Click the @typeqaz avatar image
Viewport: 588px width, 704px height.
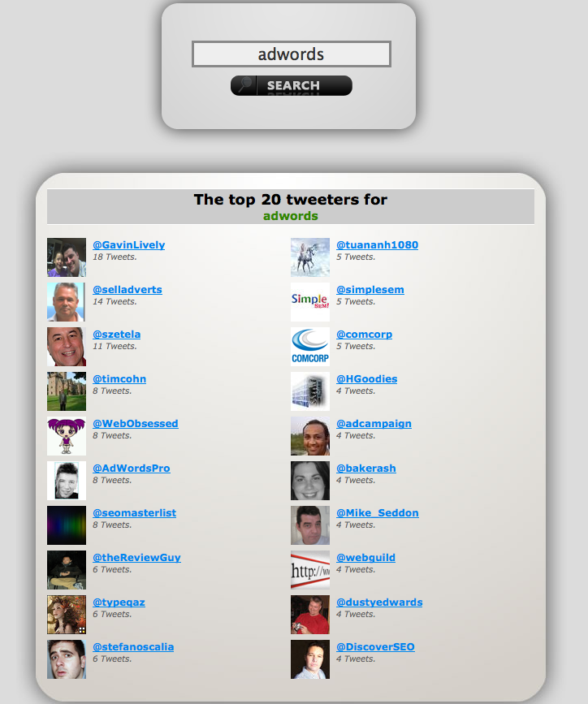point(67,615)
